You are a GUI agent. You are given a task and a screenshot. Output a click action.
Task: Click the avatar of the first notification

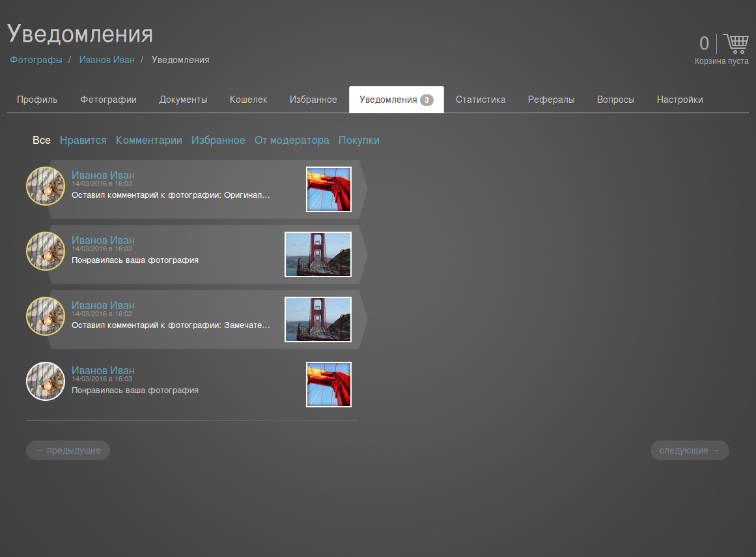[x=46, y=186]
